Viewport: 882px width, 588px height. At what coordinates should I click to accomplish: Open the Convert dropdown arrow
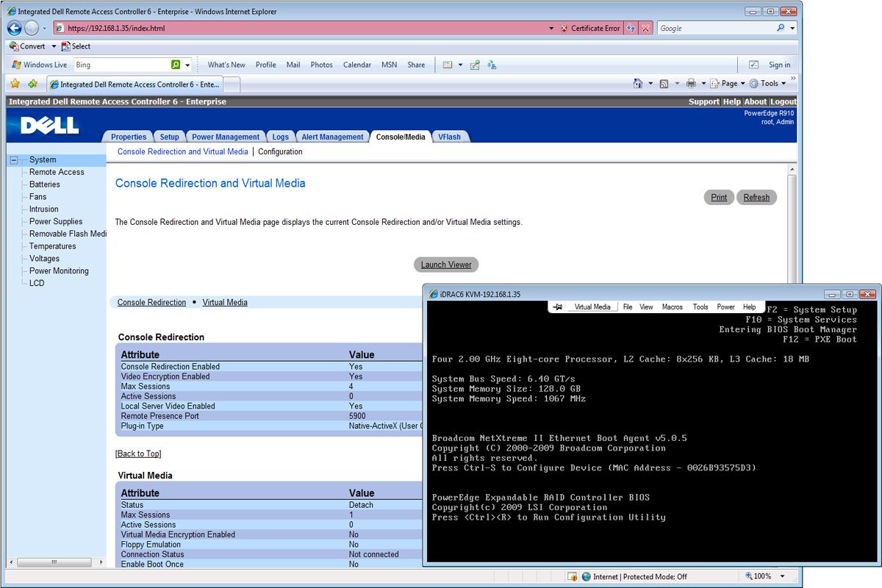(54, 46)
